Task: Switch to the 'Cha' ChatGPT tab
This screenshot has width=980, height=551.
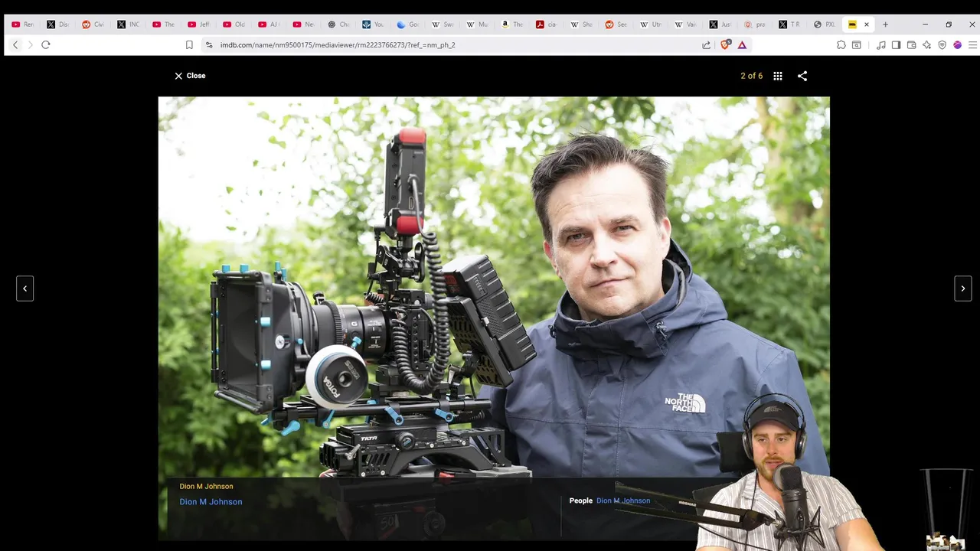Action: [x=338, y=24]
